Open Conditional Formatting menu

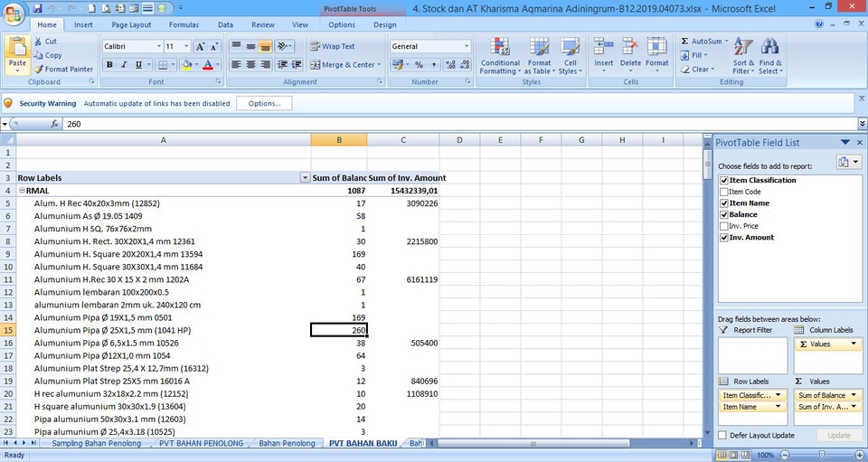[500, 56]
